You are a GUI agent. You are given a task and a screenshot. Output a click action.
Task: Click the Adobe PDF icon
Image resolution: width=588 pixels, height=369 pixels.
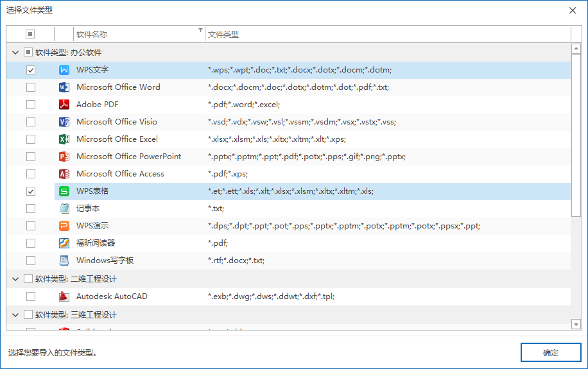coord(64,105)
